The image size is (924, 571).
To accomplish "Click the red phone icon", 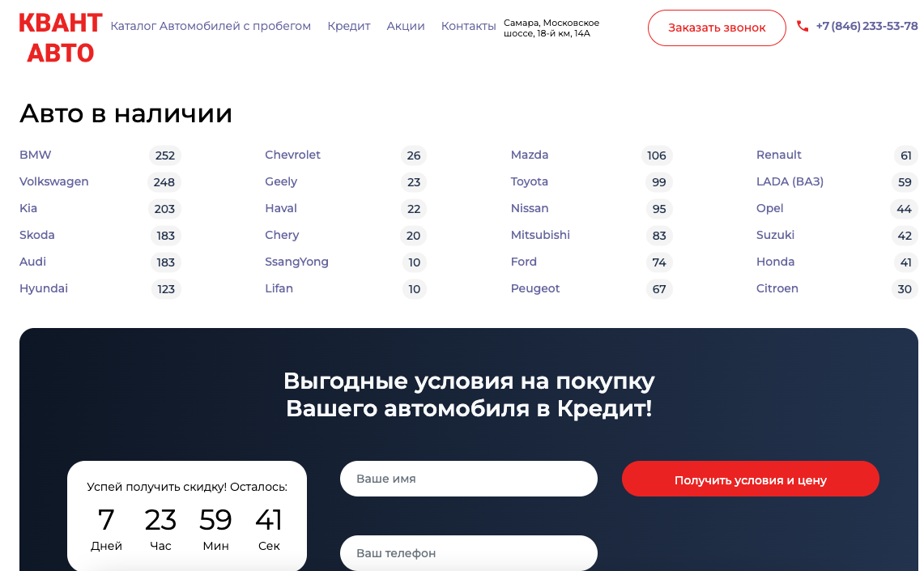I will click(802, 26).
